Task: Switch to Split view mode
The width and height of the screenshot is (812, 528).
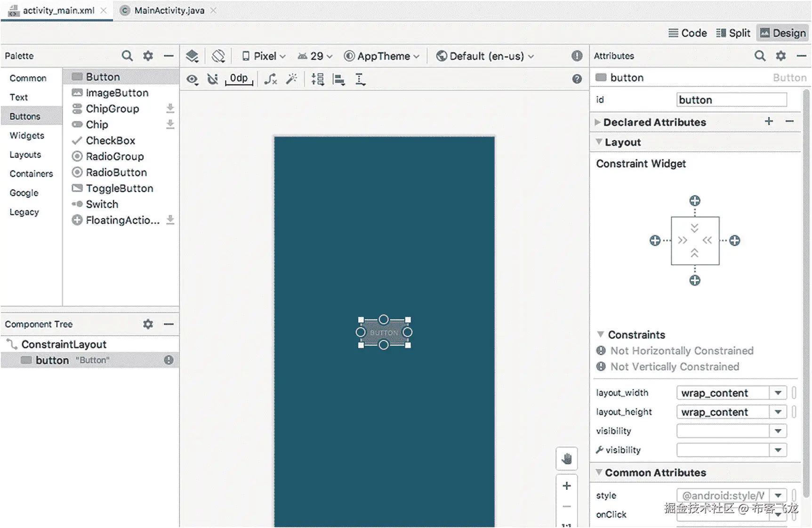Action: 733,33
